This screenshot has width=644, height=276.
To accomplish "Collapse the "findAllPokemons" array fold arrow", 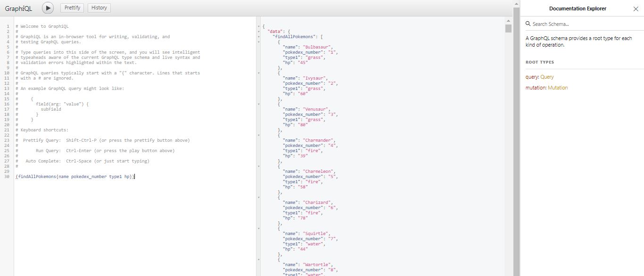I will click(259, 37).
